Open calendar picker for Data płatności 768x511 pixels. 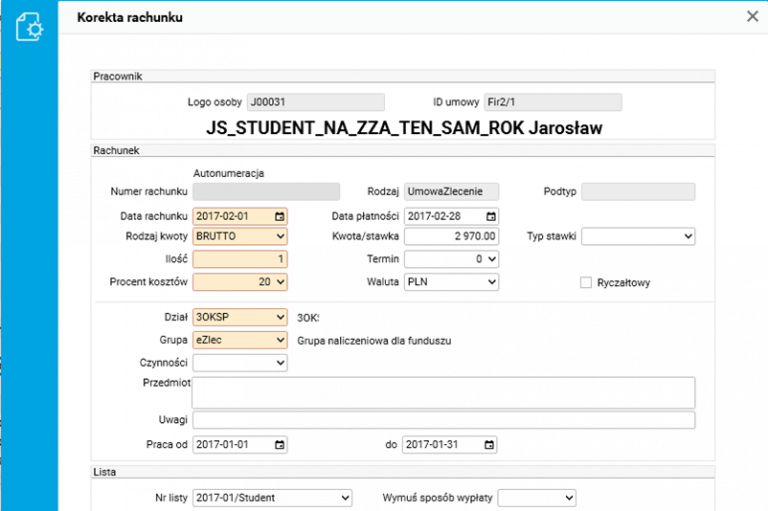490,216
